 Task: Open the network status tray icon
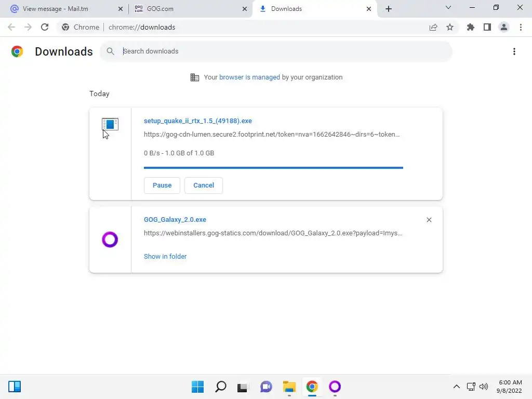[471, 387]
